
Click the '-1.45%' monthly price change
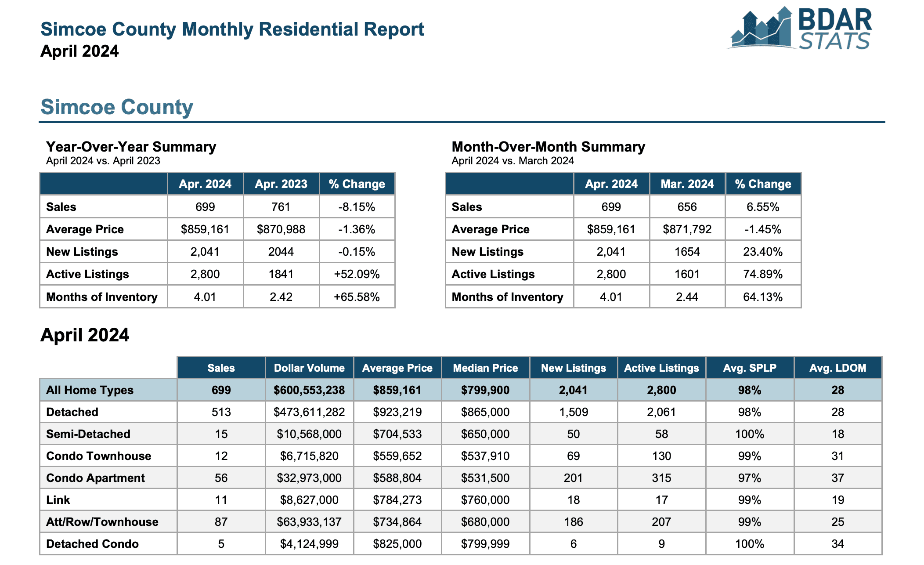point(763,229)
